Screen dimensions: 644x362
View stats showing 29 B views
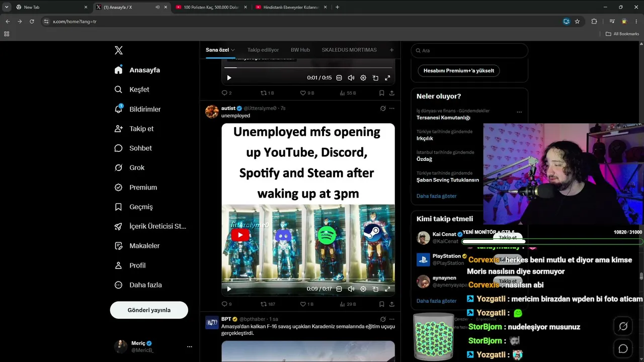(348, 304)
